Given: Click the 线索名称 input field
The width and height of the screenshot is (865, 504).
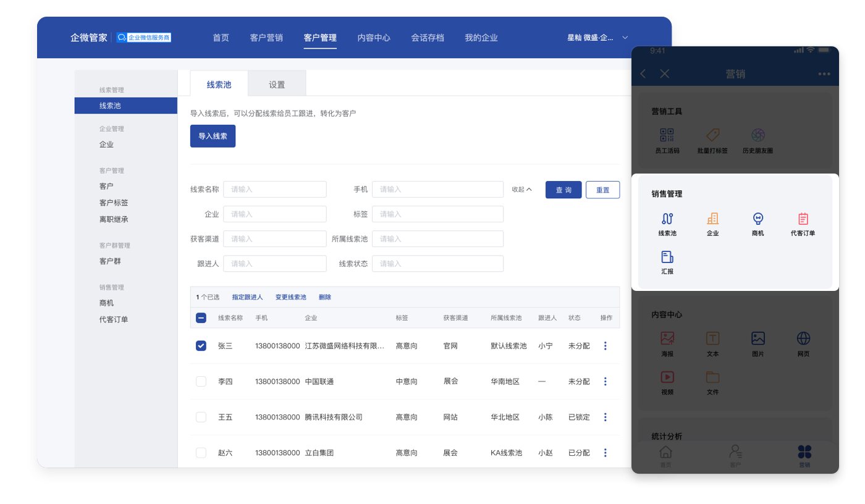Looking at the screenshot, I should tap(274, 190).
